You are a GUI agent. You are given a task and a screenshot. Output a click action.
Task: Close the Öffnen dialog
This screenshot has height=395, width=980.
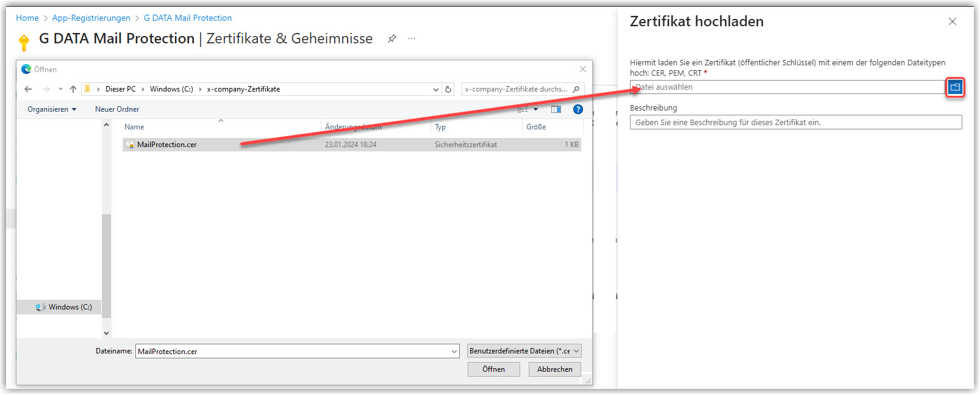coord(583,69)
